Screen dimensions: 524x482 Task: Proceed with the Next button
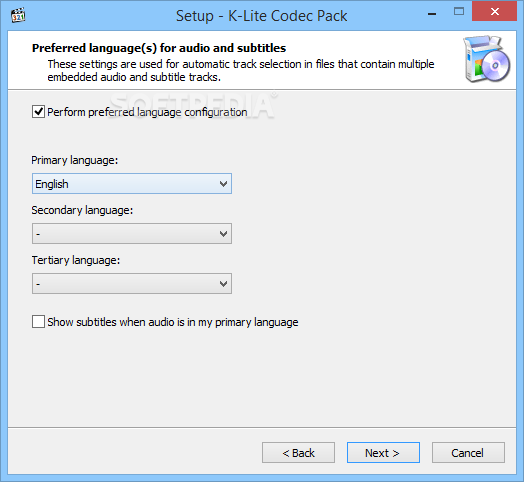pos(383,453)
